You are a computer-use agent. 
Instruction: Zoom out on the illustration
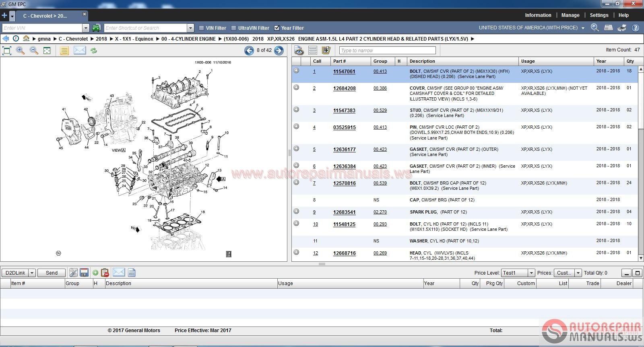[x=34, y=51]
